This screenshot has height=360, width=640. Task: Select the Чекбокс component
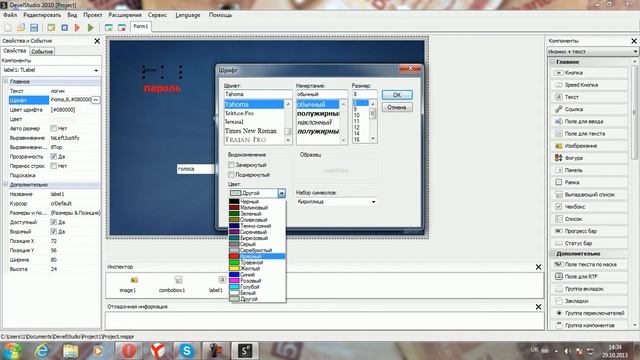[x=589, y=207]
